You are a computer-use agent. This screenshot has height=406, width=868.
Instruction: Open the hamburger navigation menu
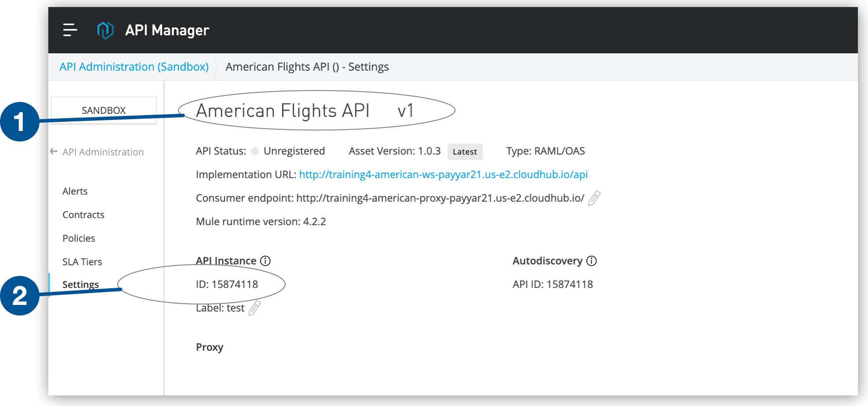[x=69, y=30]
